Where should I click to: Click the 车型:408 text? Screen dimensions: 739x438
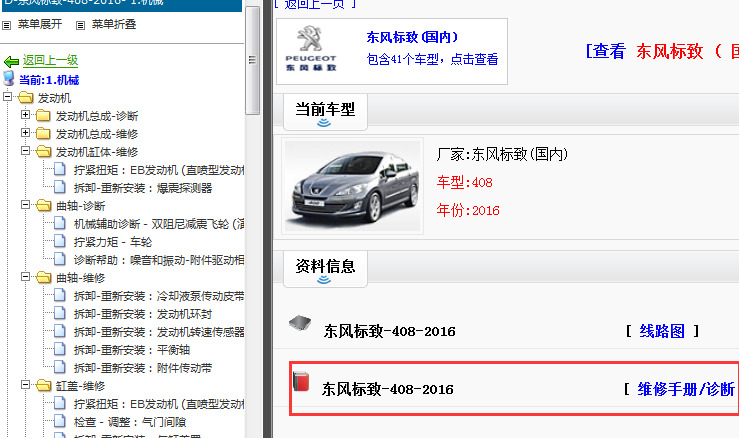tap(465, 182)
